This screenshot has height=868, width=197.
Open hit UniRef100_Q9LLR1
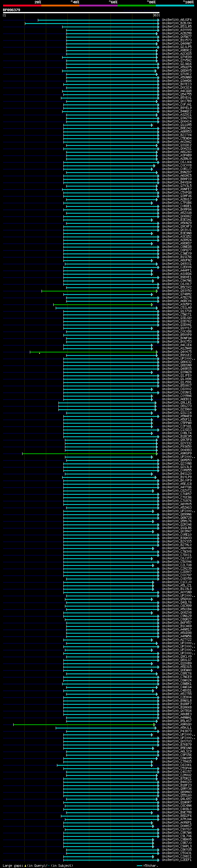(177, 403)
